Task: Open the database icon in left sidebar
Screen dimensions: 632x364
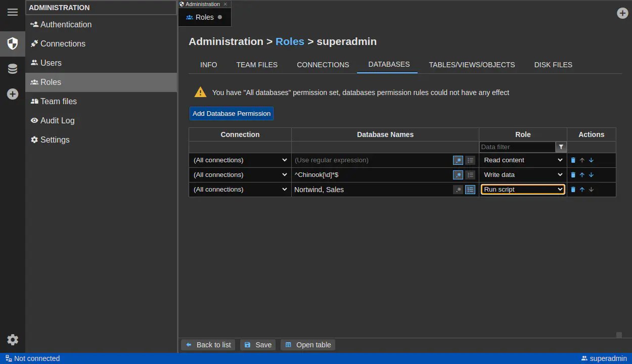Action: pos(13,69)
